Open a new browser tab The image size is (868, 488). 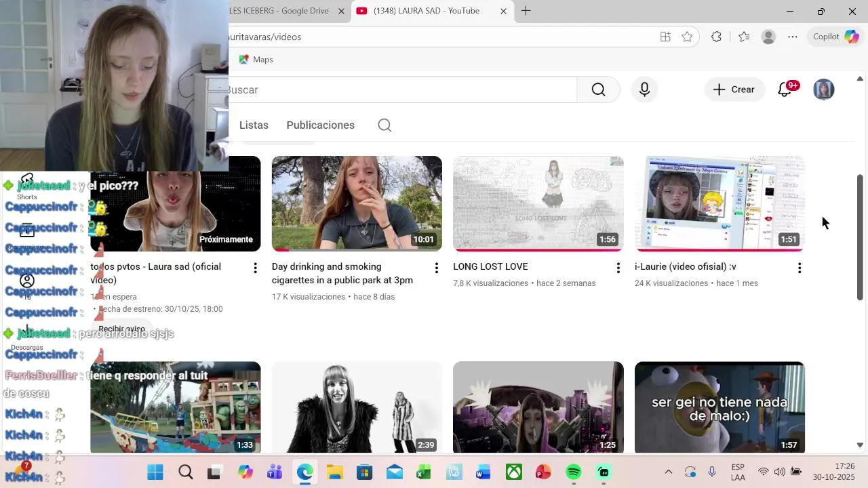tap(526, 11)
